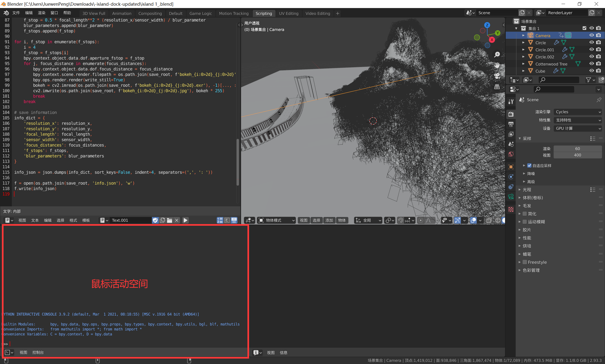Screen dimensions: 605x364
Task: Disable render visibility for Cottenwood Tree
Action: click(598, 64)
